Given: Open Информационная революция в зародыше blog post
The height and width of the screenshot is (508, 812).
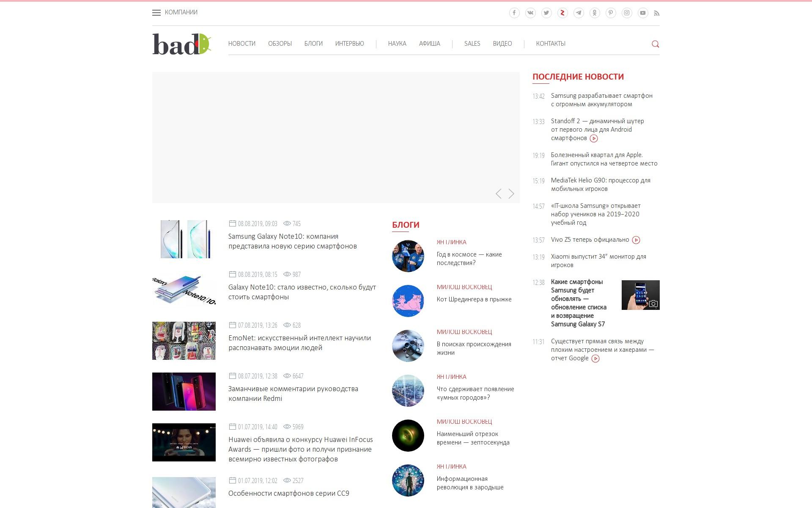Looking at the screenshot, I should pyautogui.click(x=470, y=483).
